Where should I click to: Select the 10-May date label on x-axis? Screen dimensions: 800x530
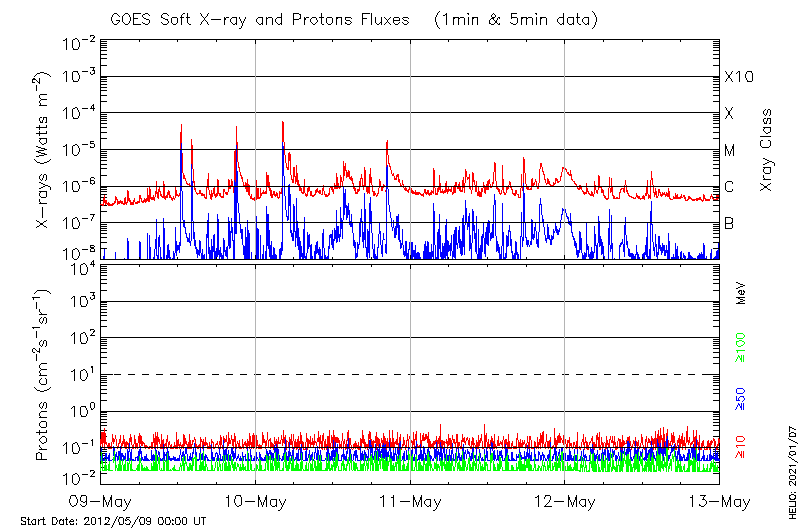[x=255, y=500]
